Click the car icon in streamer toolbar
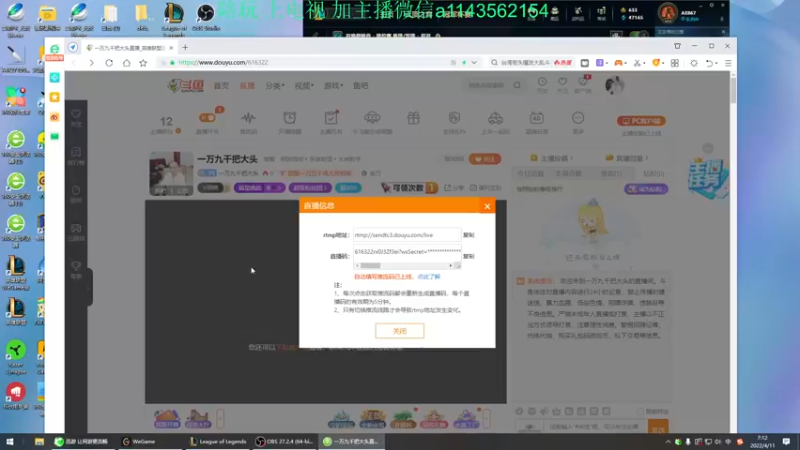 coord(495,118)
